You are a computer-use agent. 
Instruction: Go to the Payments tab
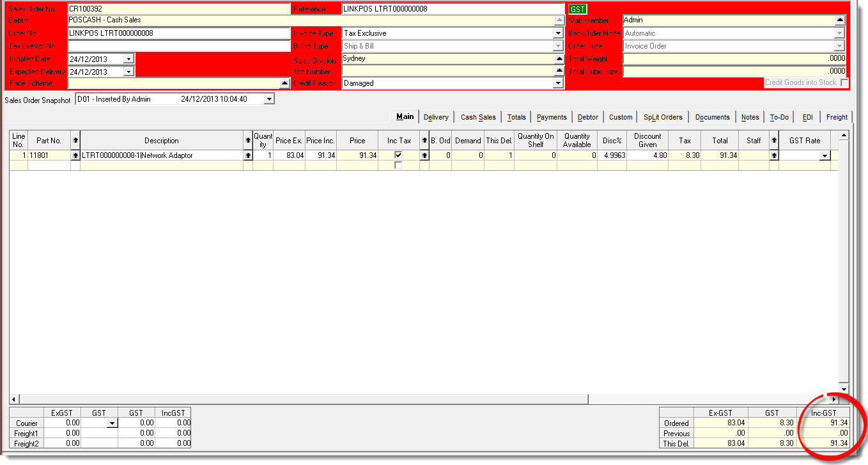point(552,117)
